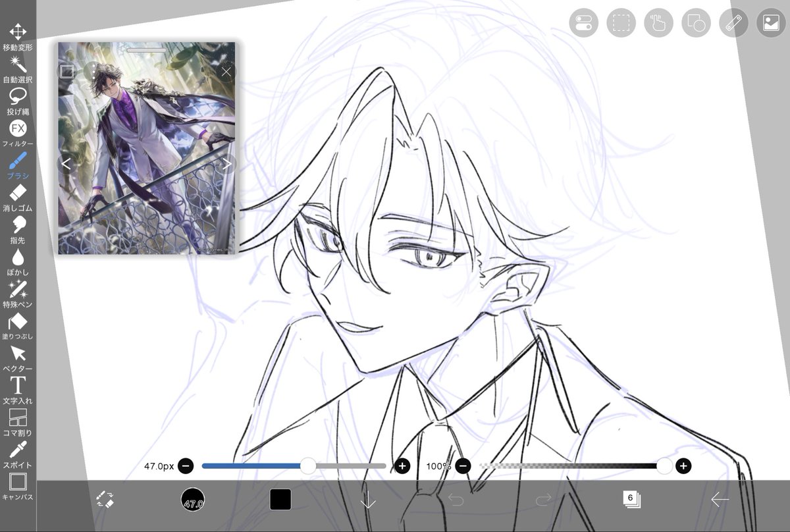Close the reference image window
The height and width of the screenshot is (532, 790).
[226, 72]
